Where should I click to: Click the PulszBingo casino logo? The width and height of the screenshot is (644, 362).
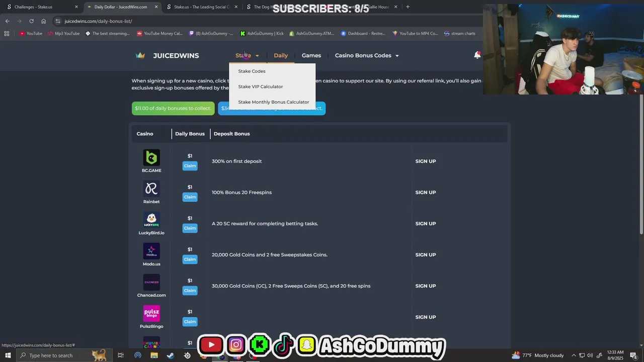151,313
